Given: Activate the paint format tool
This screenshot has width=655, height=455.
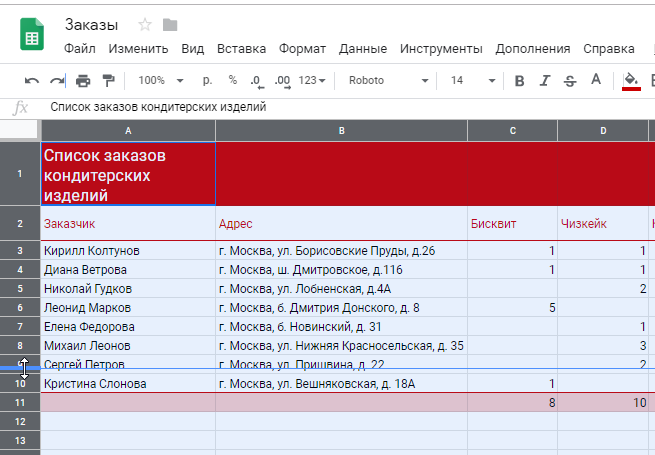Looking at the screenshot, I should 109,81.
